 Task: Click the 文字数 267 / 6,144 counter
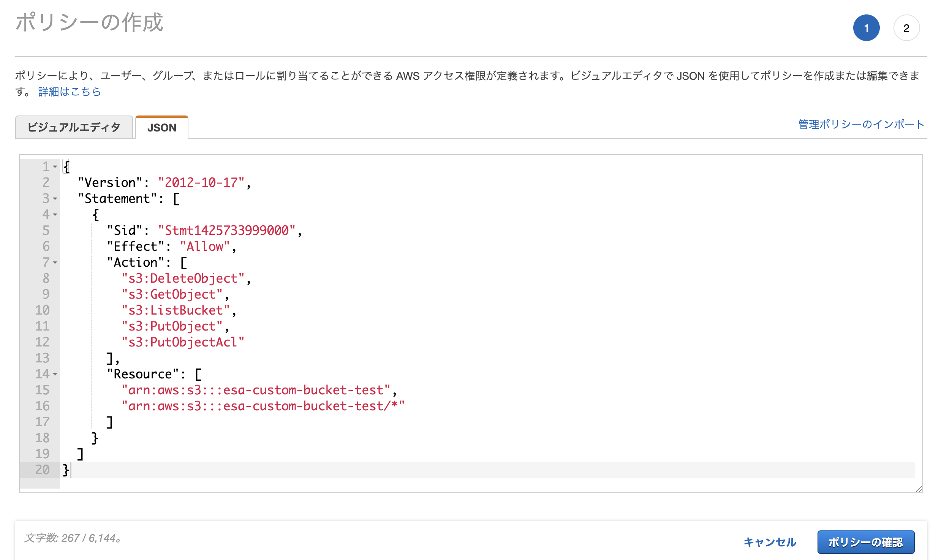point(73,538)
